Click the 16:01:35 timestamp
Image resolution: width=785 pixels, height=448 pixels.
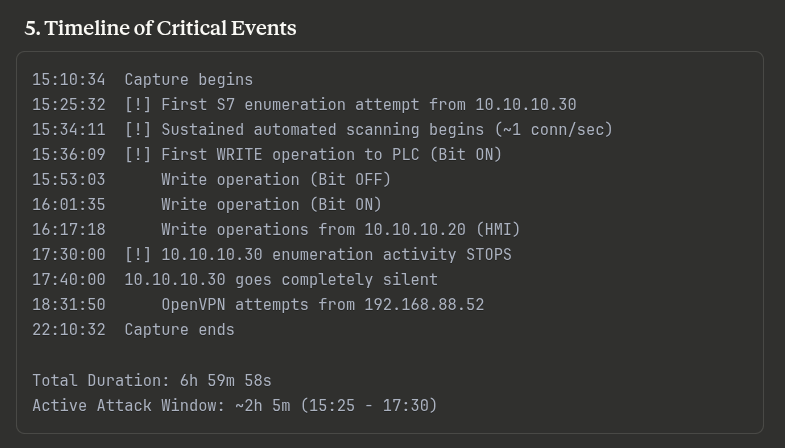[68, 205]
